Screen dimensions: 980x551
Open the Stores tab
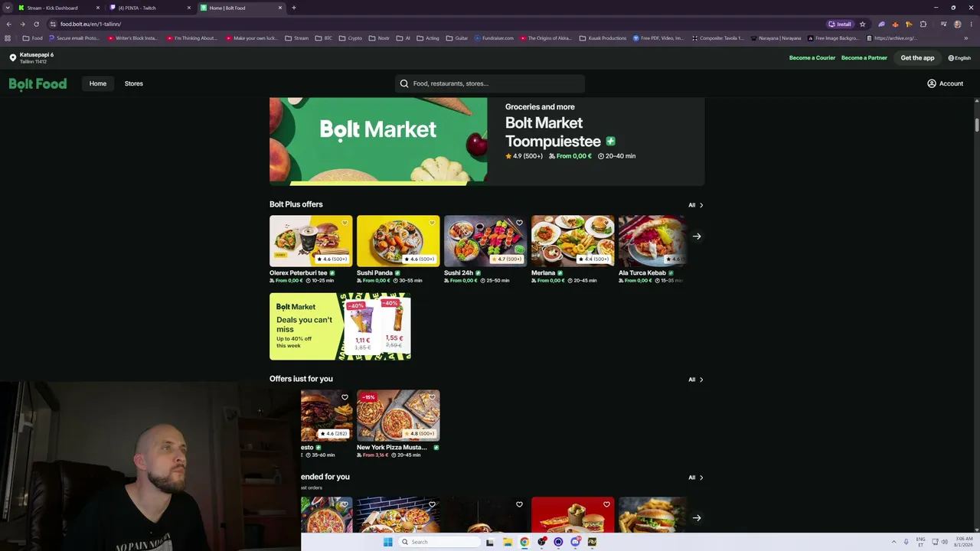click(x=134, y=83)
